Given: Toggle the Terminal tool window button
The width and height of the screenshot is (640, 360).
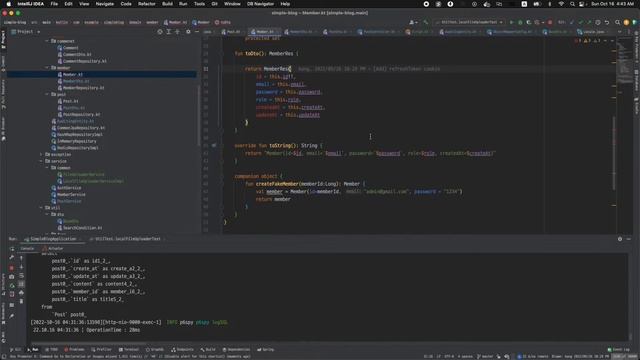Looking at the screenshot, I should click(129, 350).
